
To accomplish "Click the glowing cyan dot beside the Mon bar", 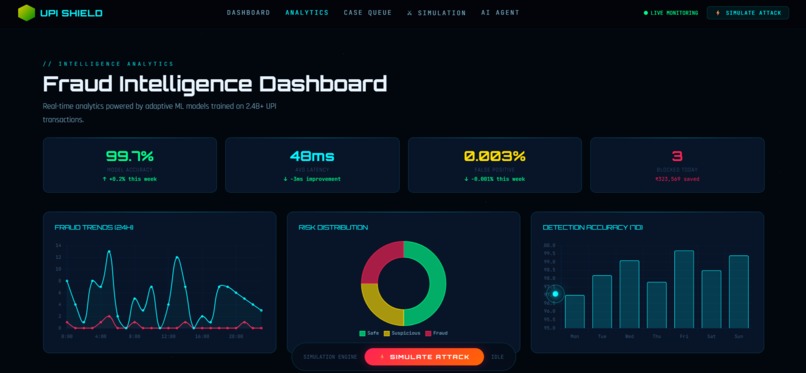I will pyautogui.click(x=555, y=294).
